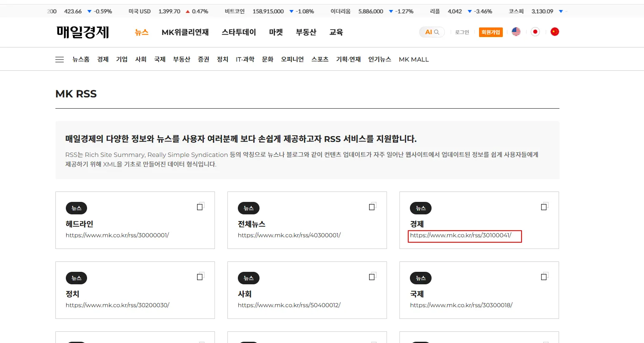Open IT·과학 section

pyautogui.click(x=245, y=60)
